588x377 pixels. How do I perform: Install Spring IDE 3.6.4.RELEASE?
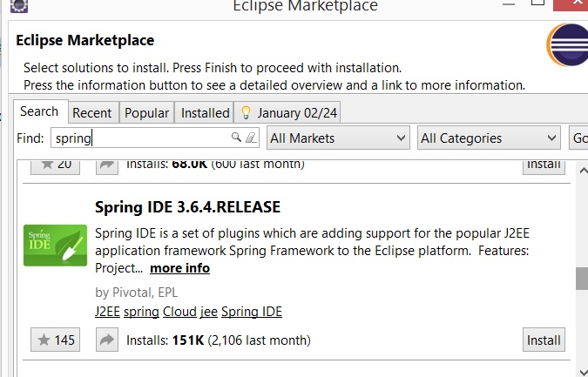coord(544,340)
